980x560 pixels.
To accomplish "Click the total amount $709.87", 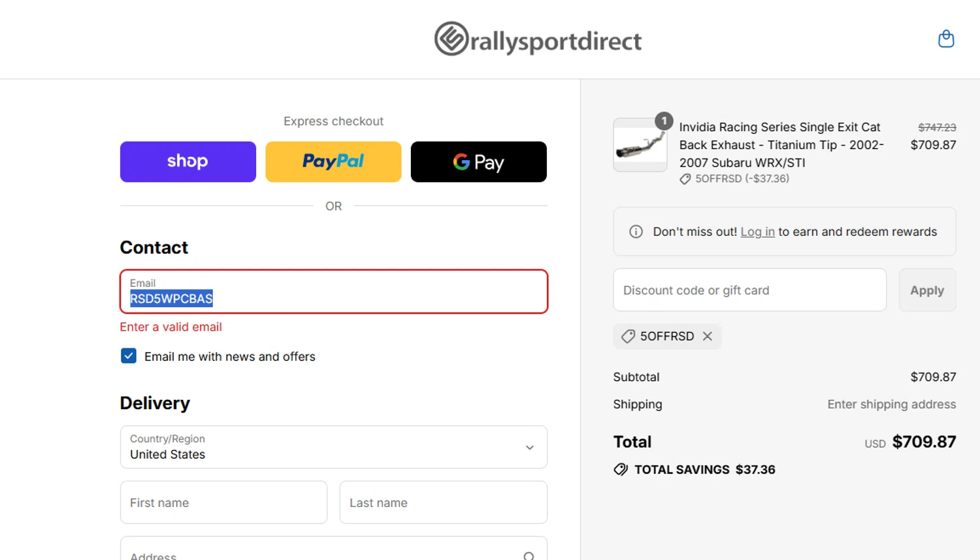I will 924,442.
